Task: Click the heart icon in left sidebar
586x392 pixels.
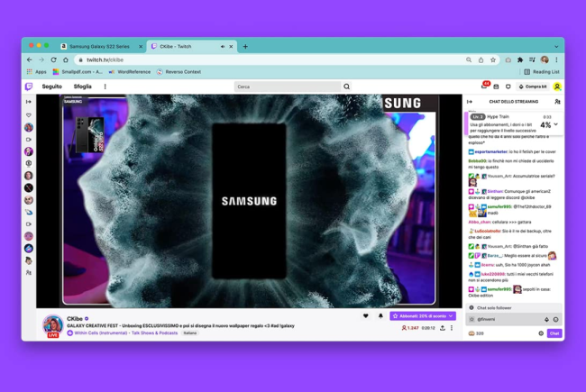Action: tap(29, 115)
